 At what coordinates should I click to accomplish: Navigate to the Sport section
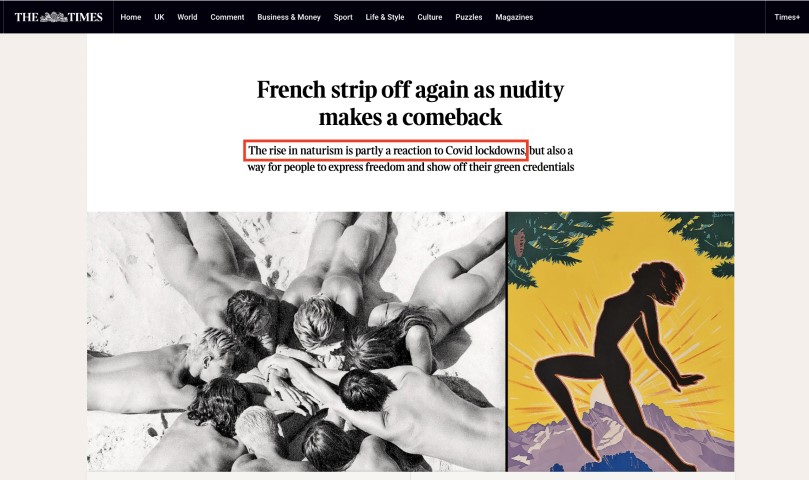pos(343,17)
